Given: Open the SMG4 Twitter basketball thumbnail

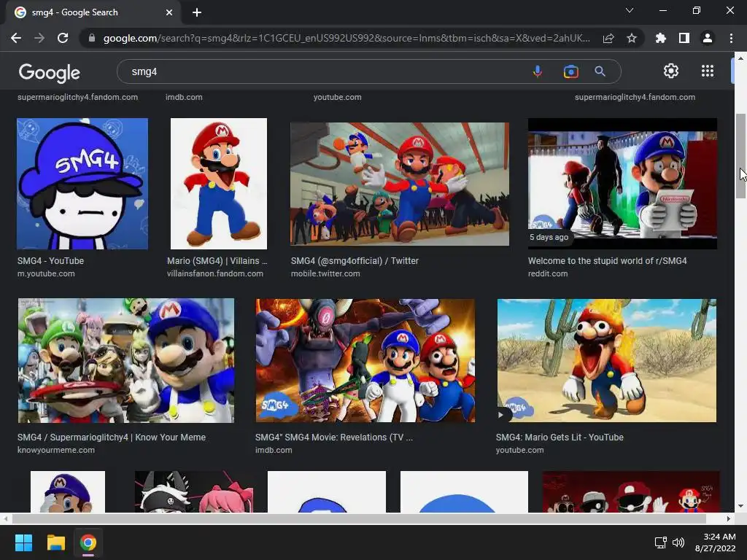Looking at the screenshot, I should (400, 184).
